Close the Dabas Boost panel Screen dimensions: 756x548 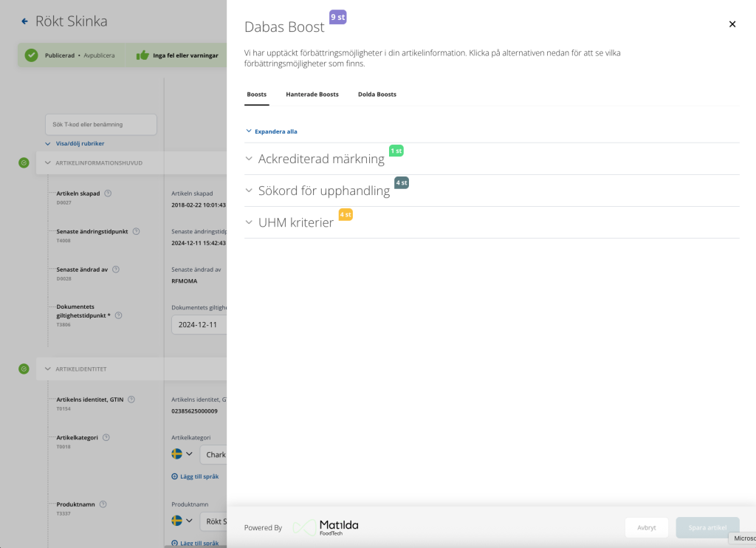tap(732, 24)
